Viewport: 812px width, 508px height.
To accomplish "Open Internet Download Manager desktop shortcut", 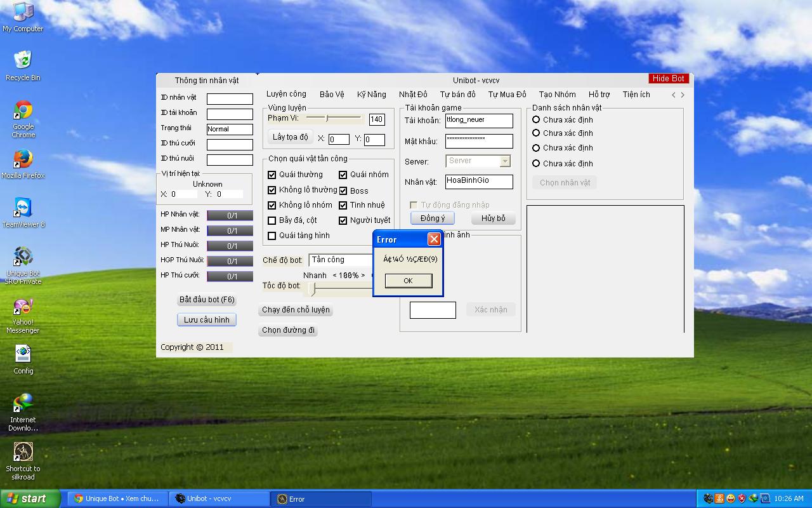I will coord(23,412).
